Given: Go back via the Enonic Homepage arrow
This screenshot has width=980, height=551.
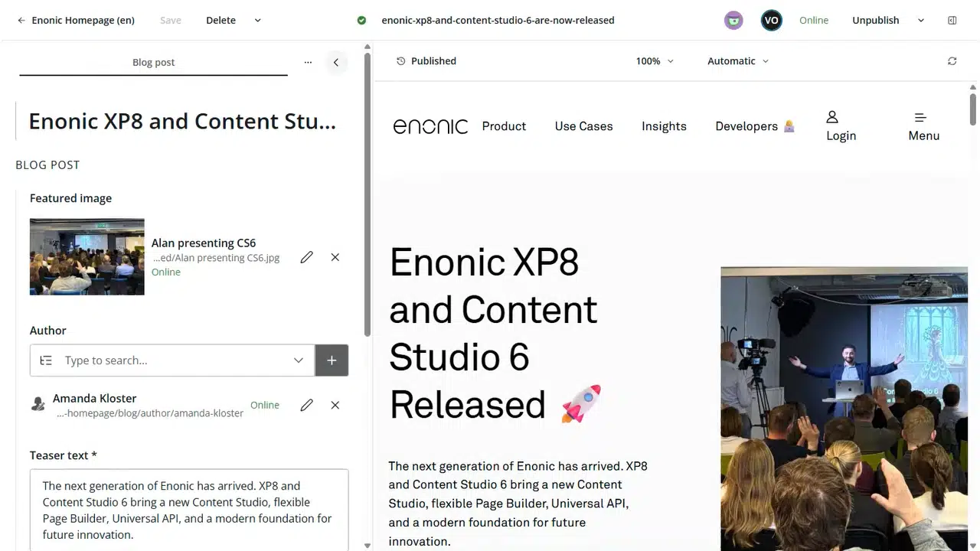Looking at the screenshot, I should coord(21,21).
